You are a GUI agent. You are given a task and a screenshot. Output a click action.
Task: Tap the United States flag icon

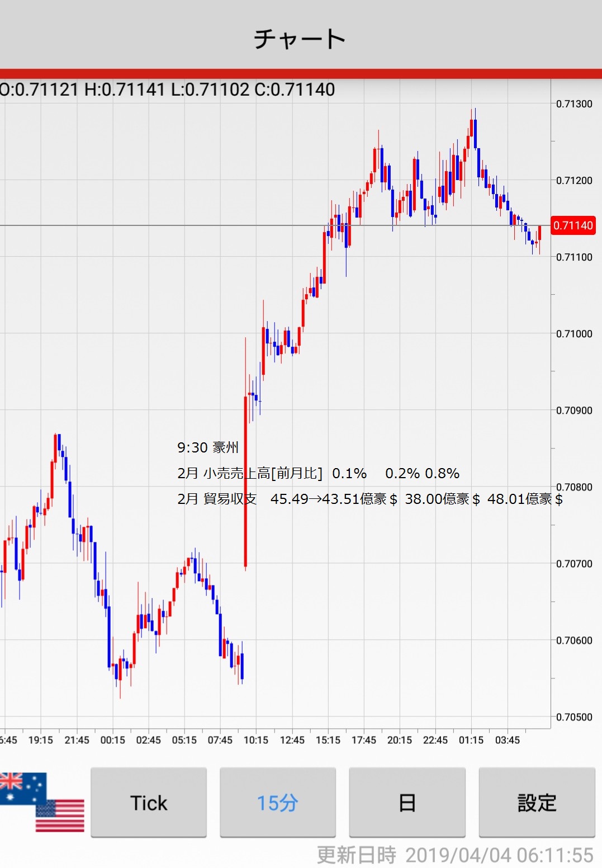(60, 815)
